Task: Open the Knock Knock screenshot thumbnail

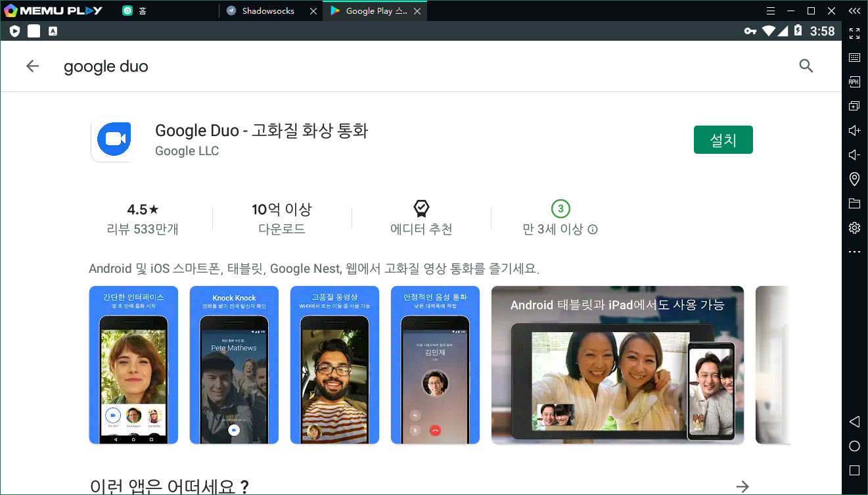Action: click(234, 365)
